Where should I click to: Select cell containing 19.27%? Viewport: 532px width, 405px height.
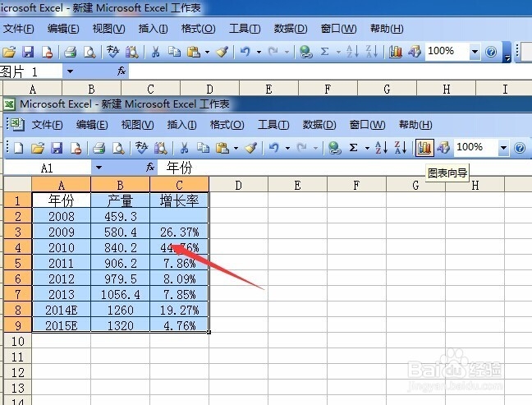pyautogui.click(x=179, y=310)
